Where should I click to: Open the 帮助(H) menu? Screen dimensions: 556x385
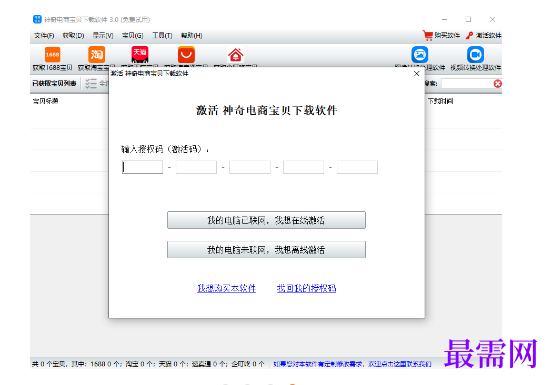tap(191, 35)
